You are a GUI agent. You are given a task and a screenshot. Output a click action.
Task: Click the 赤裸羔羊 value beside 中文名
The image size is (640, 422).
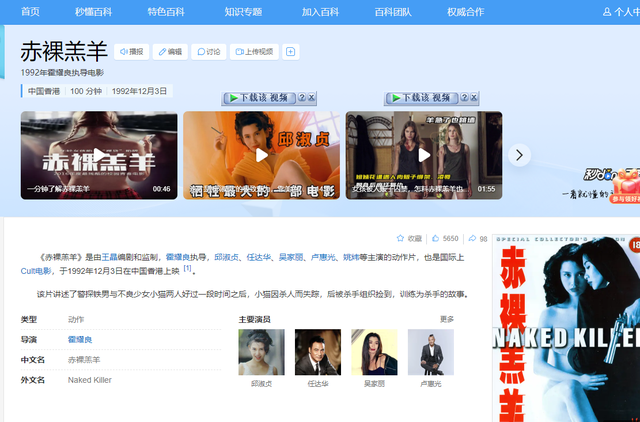(x=84, y=360)
